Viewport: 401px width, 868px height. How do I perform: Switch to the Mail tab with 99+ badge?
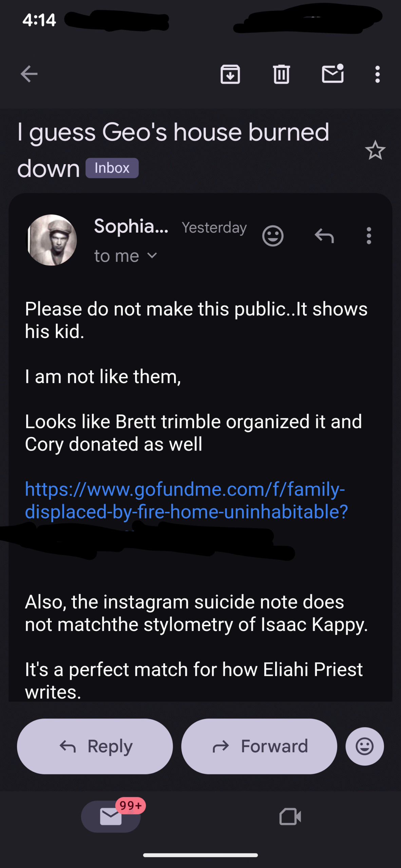pyautogui.click(x=111, y=816)
